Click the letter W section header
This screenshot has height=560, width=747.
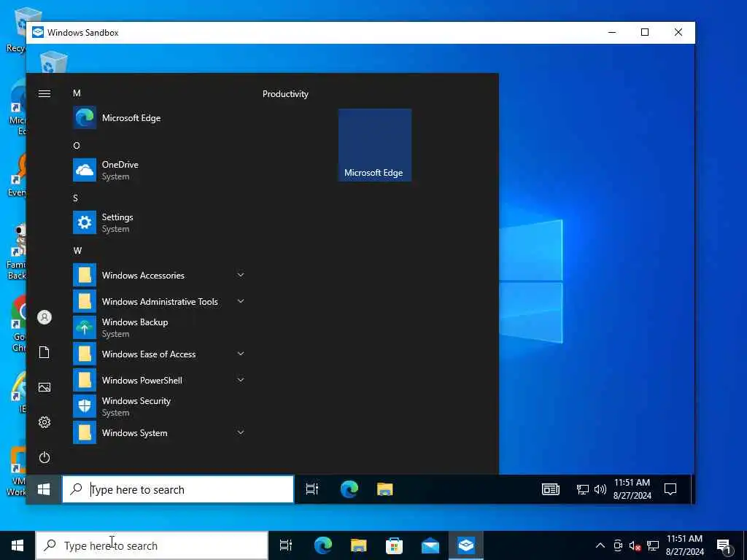77,251
